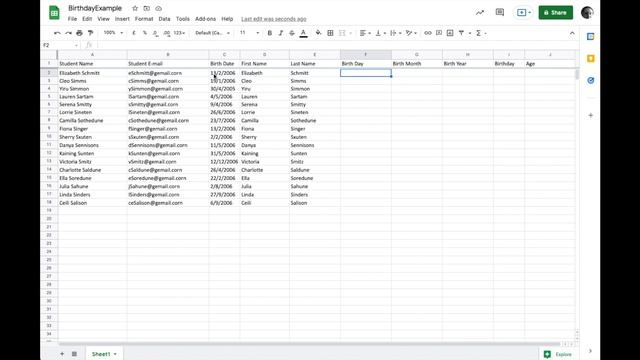
Task: Open the File menu
Action: click(72, 19)
